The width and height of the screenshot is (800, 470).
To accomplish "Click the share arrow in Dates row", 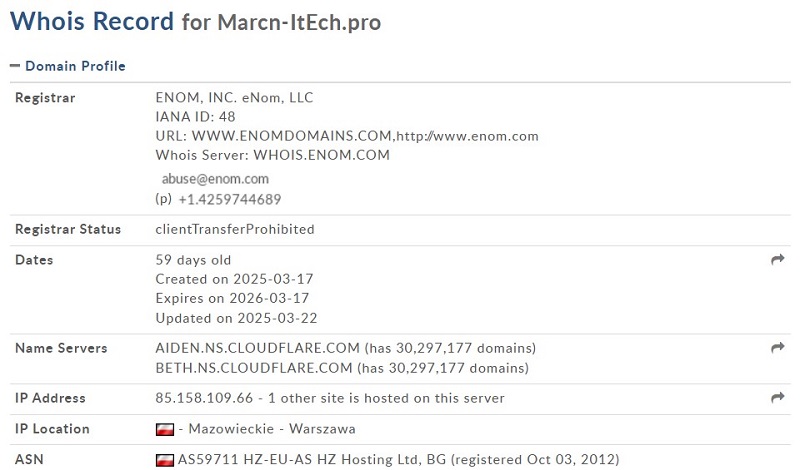I will click(x=778, y=259).
